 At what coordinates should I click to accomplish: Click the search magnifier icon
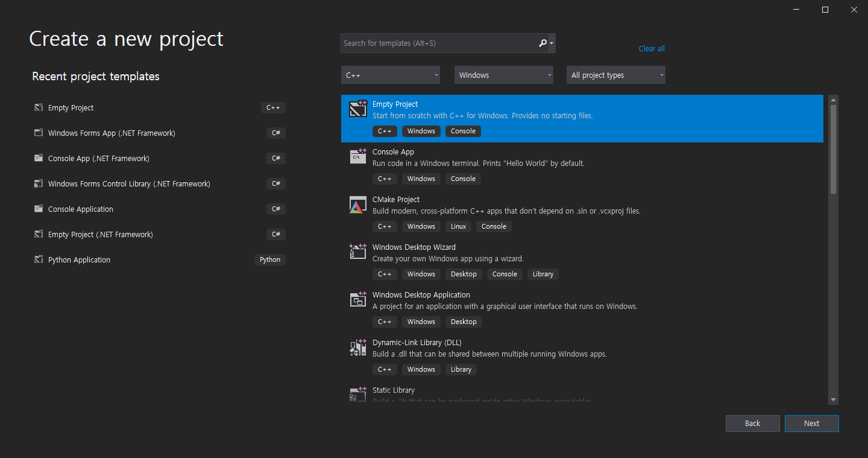pyautogui.click(x=542, y=43)
